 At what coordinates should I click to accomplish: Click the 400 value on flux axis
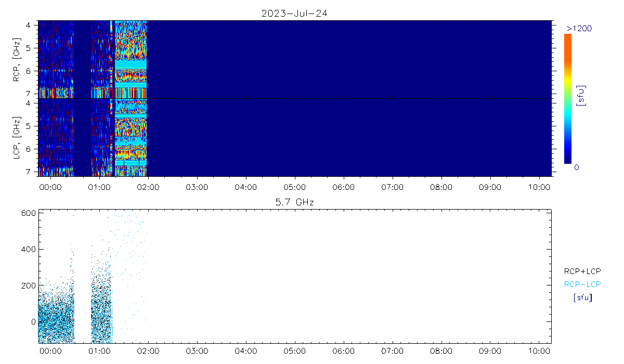pos(28,249)
